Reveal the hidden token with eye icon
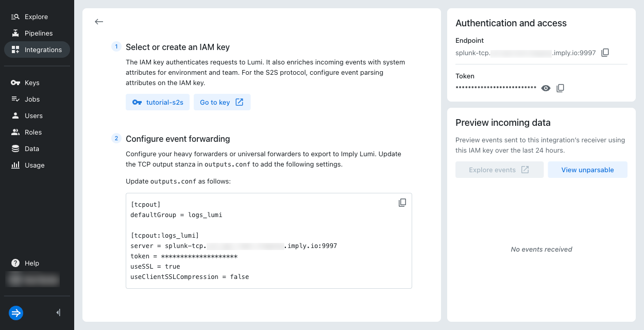This screenshot has width=644, height=330. coord(546,88)
